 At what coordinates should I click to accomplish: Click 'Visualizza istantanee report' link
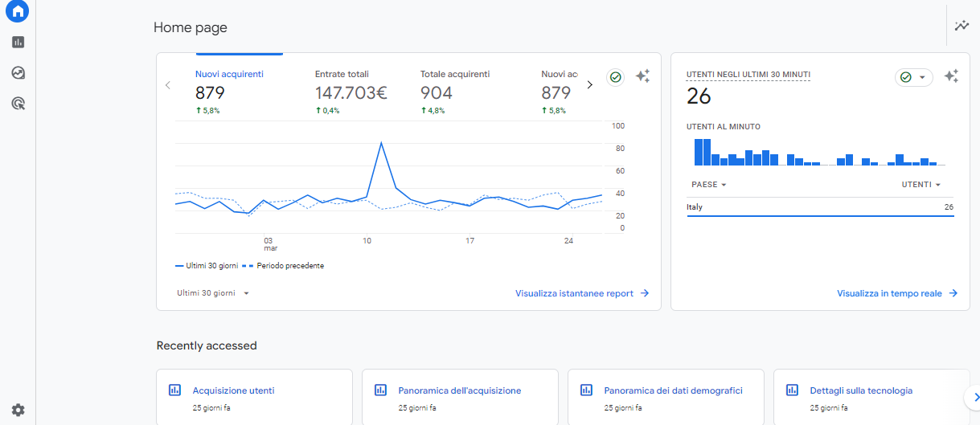pyautogui.click(x=581, y=293)
